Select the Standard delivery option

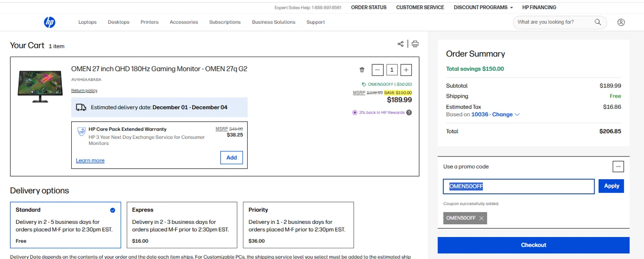tap(66, 225)
